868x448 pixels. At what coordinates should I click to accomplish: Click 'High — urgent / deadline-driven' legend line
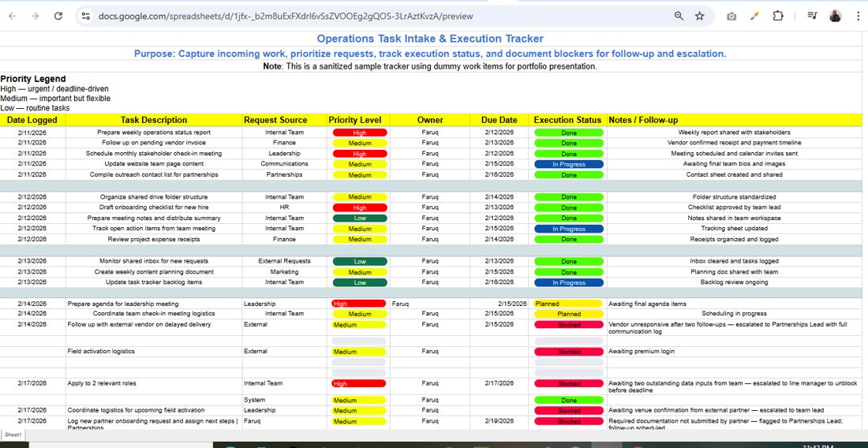coord(54,88)
